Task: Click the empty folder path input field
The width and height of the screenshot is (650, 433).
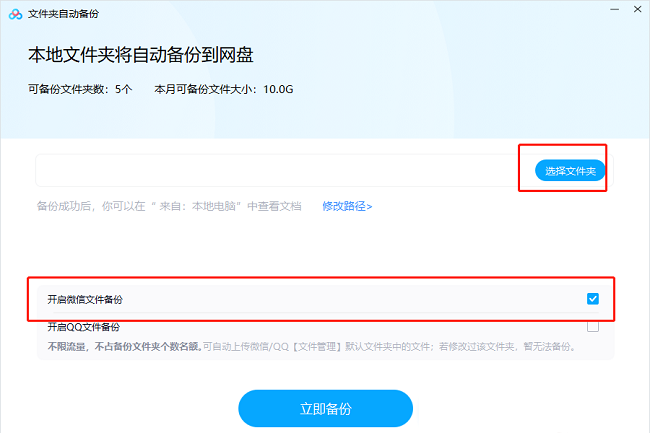Action: 275,170
